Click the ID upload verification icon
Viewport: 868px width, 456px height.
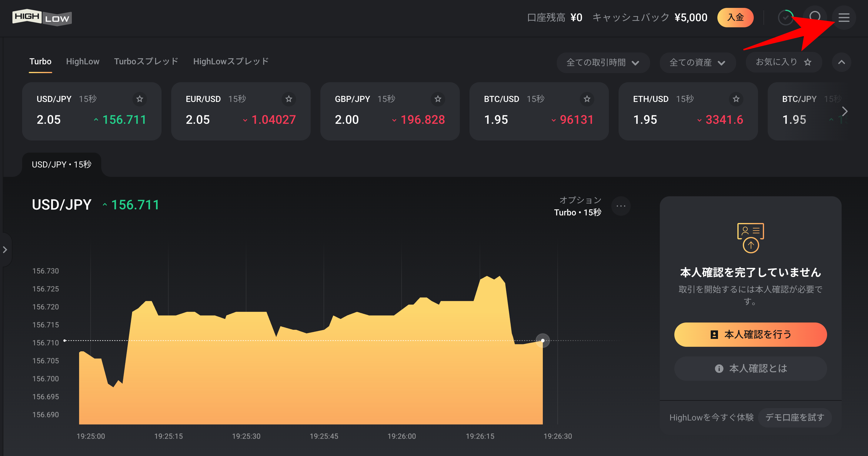(x=750, y=238)
